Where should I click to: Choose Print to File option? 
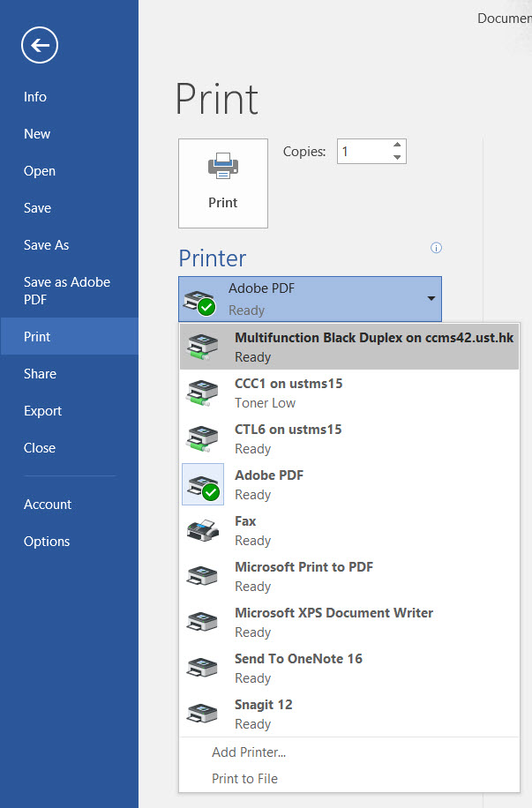pyautogui.click(x=244, y=779)
